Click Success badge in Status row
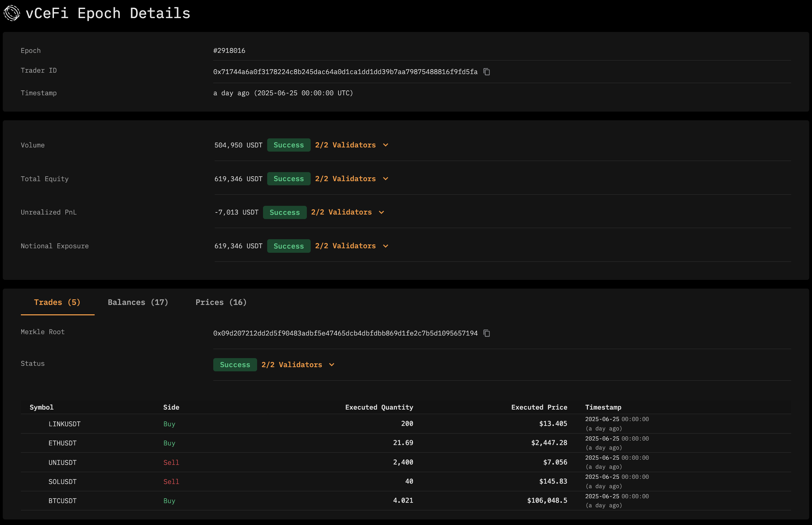This screenshot has width=812, height=525. point(235,365)
